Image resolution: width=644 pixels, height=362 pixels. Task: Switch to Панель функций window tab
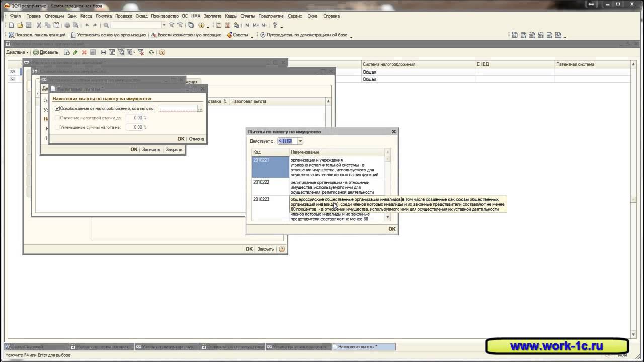36,347
